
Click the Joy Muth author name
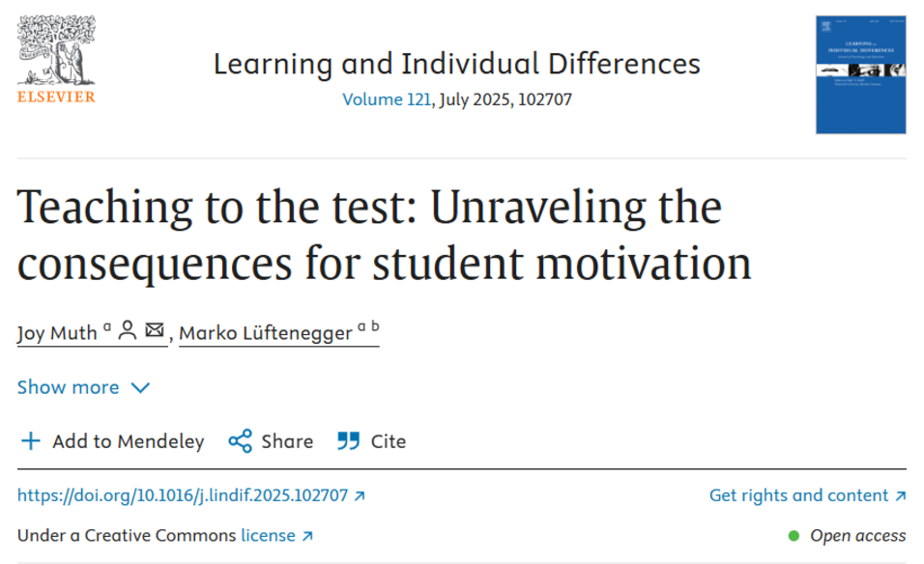pyautogui.click(x=57, y=333)
